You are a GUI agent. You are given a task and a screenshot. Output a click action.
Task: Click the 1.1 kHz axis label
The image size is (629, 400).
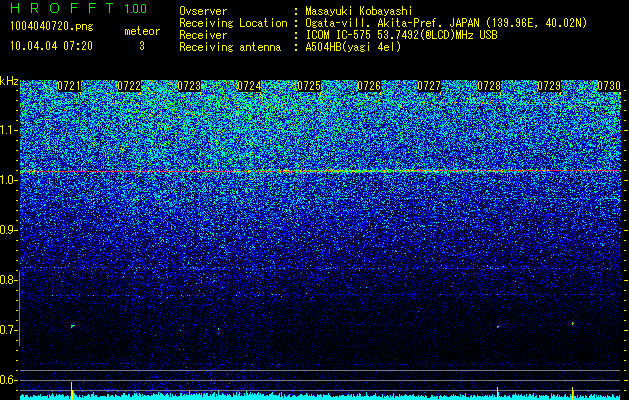pos(8,130)
